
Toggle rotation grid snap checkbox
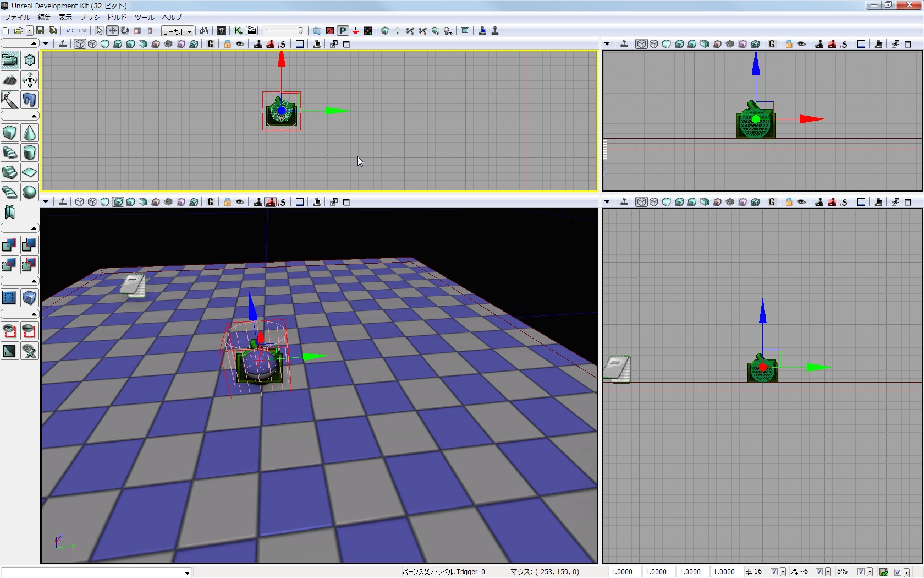point(819,572)
